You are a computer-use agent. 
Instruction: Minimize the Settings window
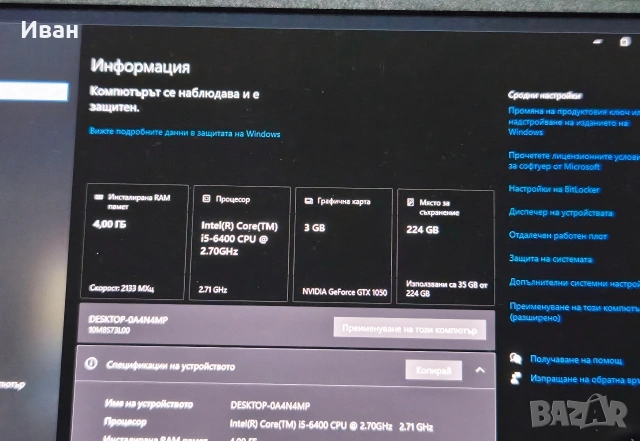coord(598,41)
